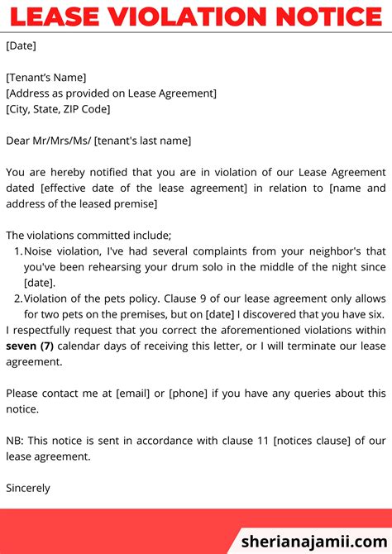Click the Sincerely closing line

click(x=28, y=489)
